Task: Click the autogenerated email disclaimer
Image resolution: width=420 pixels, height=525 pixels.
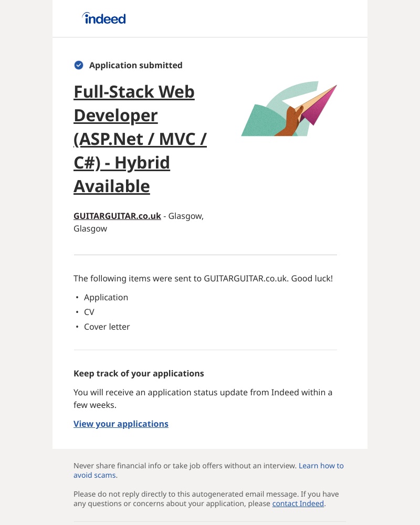Action: (x=206, y=498)
